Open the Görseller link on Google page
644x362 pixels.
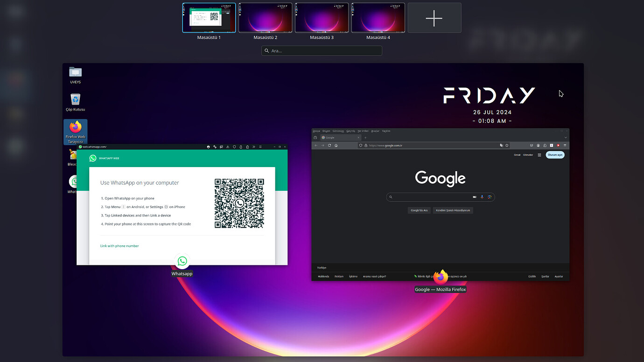pyautogui.click(x=528, y=155)
